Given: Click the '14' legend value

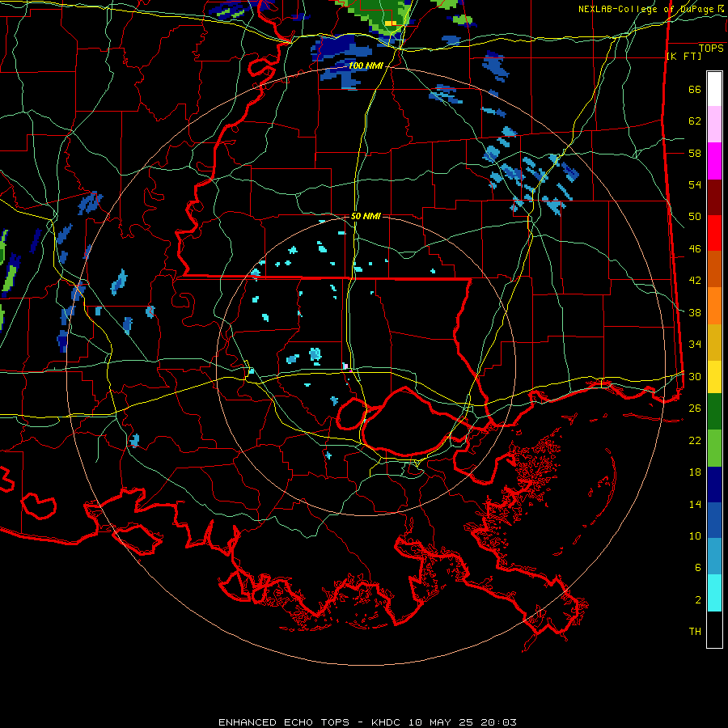Looking at the screenshot, I should coord(695,504).
